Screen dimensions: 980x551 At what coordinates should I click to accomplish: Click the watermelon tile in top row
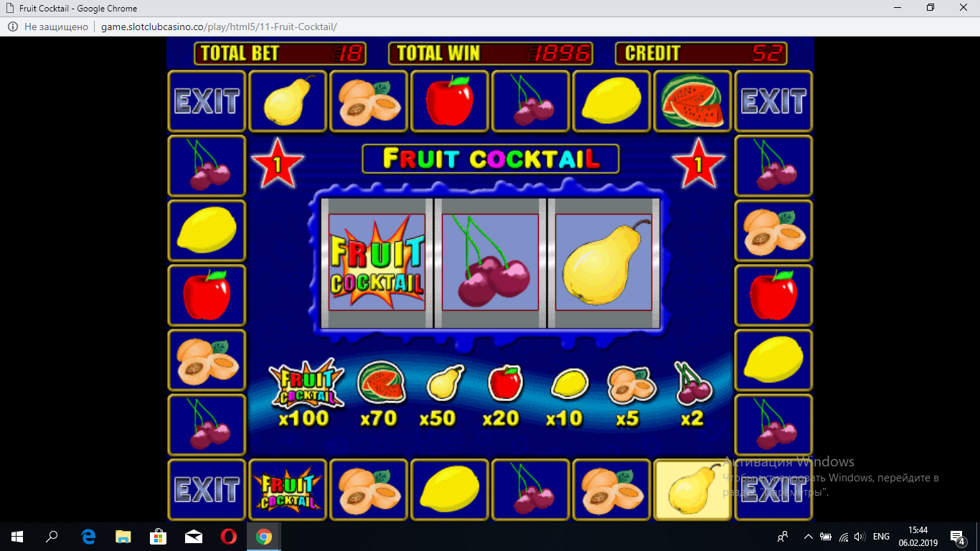click(x=692, y=101)
